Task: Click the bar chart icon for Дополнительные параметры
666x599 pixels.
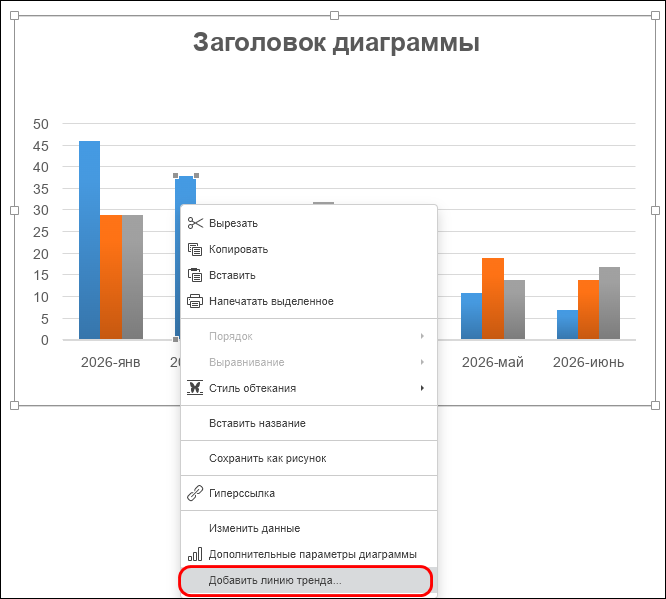Action: click(x=195, y=554)
